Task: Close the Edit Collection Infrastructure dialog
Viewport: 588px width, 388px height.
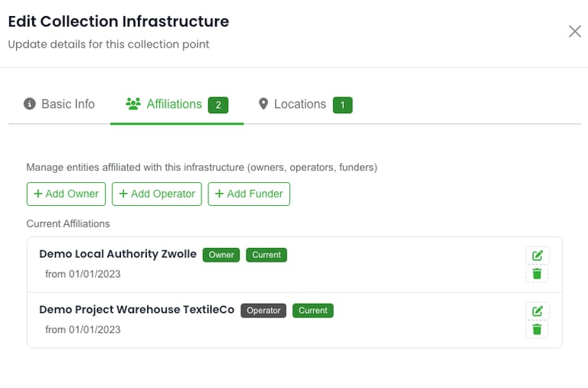Action: 574,31
